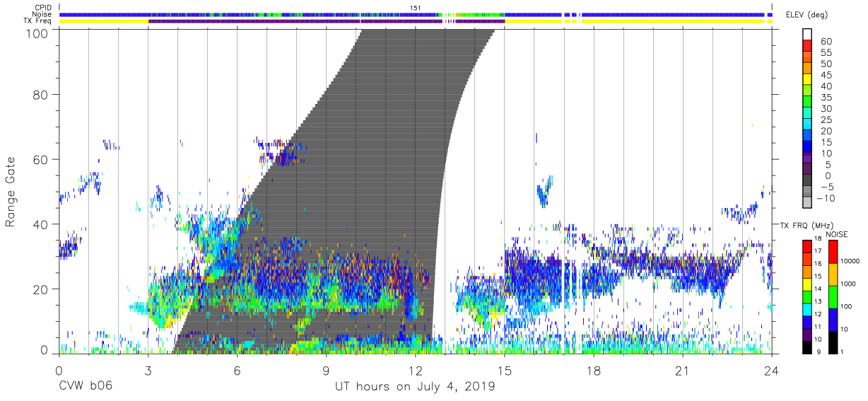Viewport: 868px width, 401px height.
Task: Click the CPID value 151 above the plot
Action: (415, 8)
